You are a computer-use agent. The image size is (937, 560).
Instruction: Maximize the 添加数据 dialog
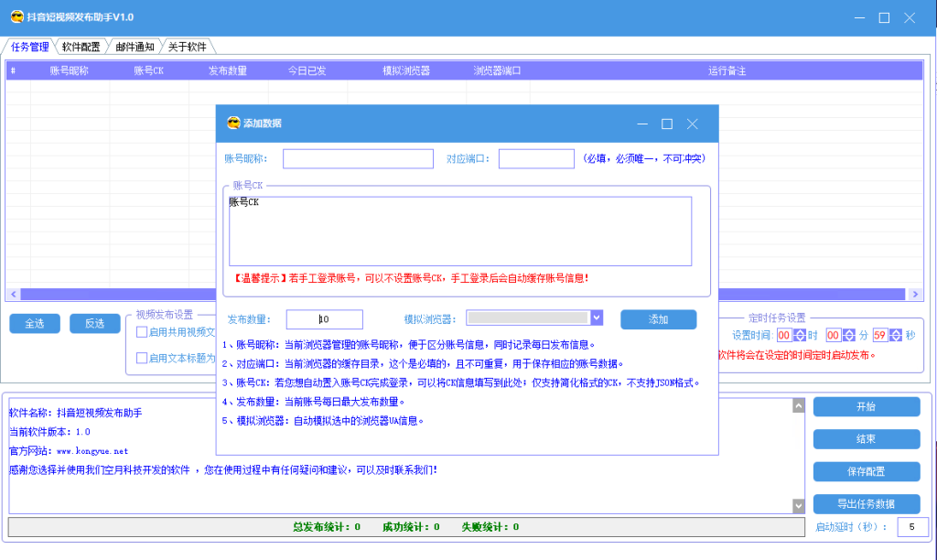point(667,124)
